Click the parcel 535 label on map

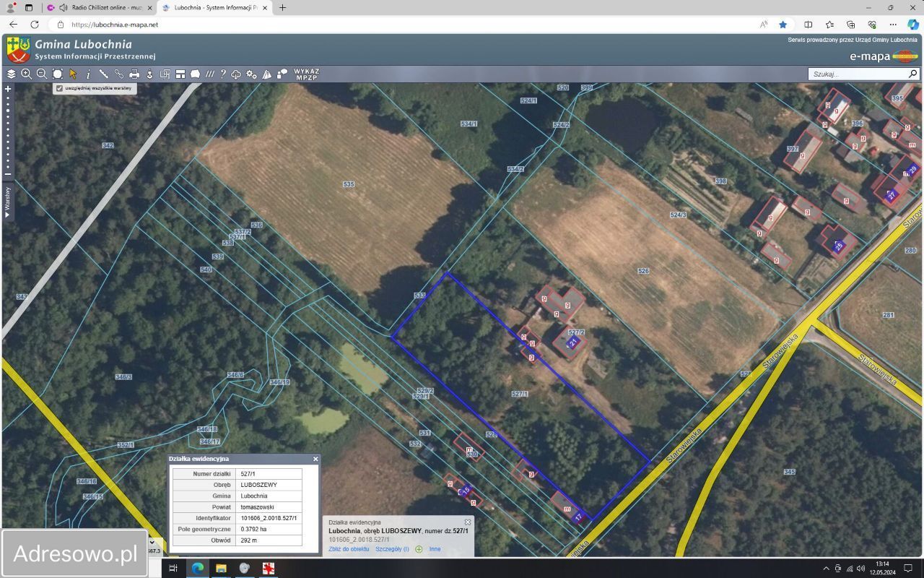point(349,184)
